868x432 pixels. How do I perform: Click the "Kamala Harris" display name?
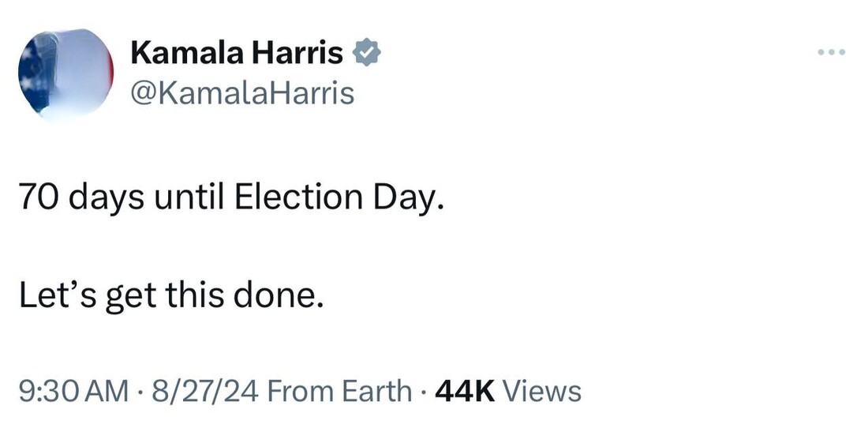237,53
